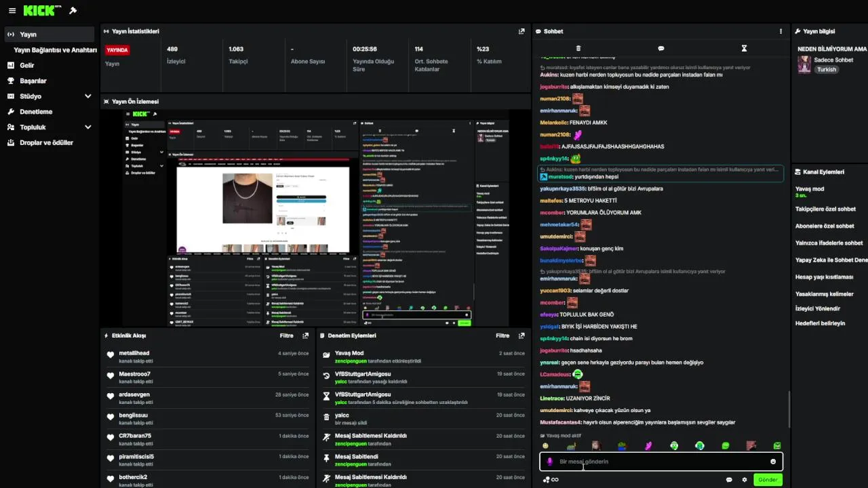Screen dimensions: 868x488
Task: Click the chat bubble icon beside settings gear
Action: coord(729,480)
